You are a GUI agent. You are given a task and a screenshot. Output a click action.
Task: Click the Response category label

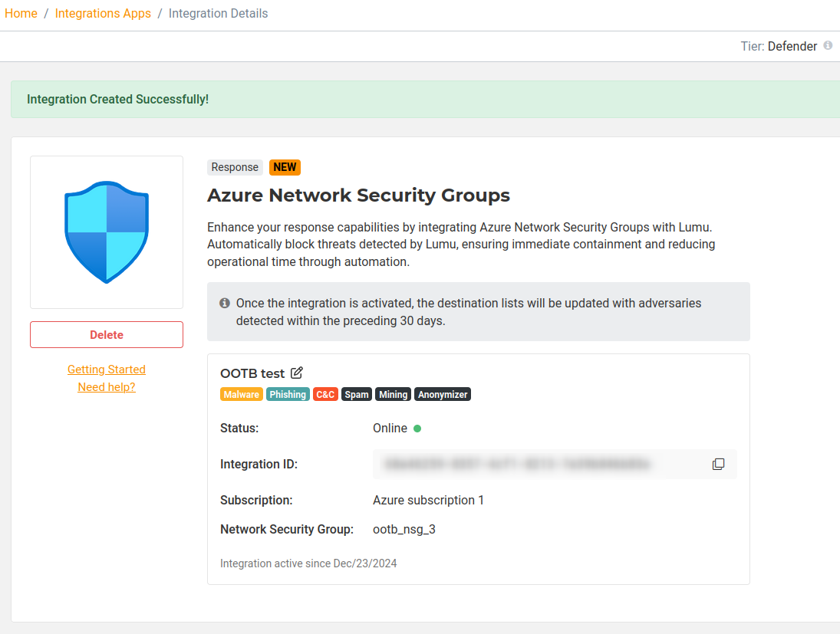coord(235,167)
